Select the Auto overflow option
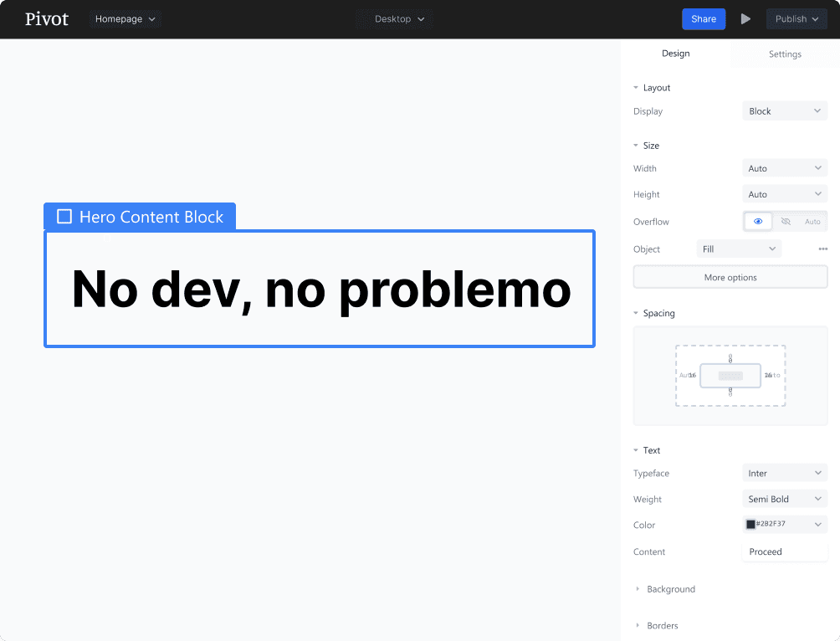840x641 pixels. tap(812, 222)
